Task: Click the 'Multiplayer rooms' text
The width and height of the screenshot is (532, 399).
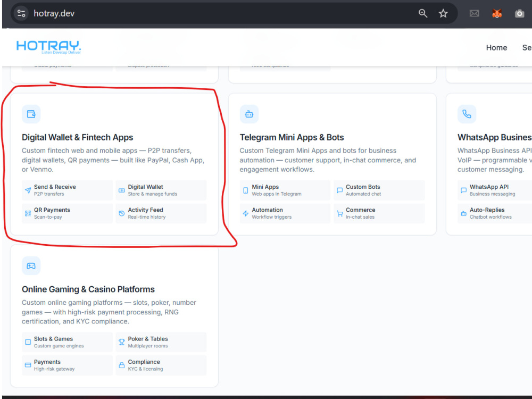Action: coord(147,346)
